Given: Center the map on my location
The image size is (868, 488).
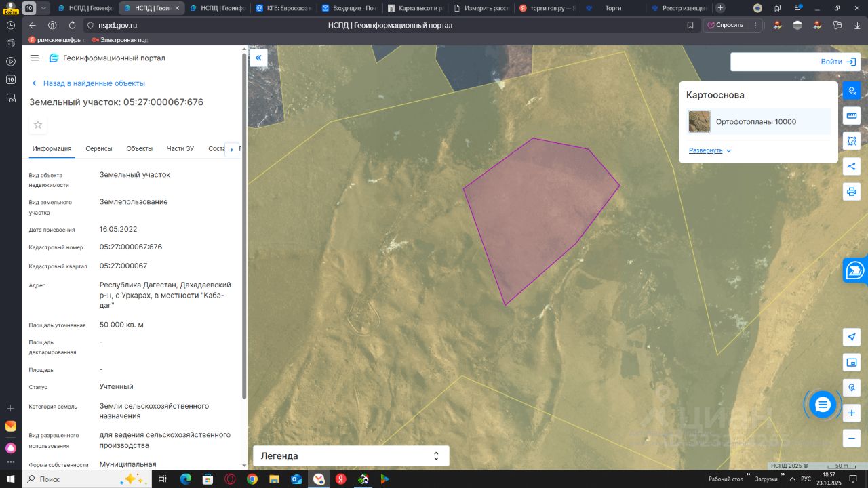Looking at the screenshot, I should point(852,338).
